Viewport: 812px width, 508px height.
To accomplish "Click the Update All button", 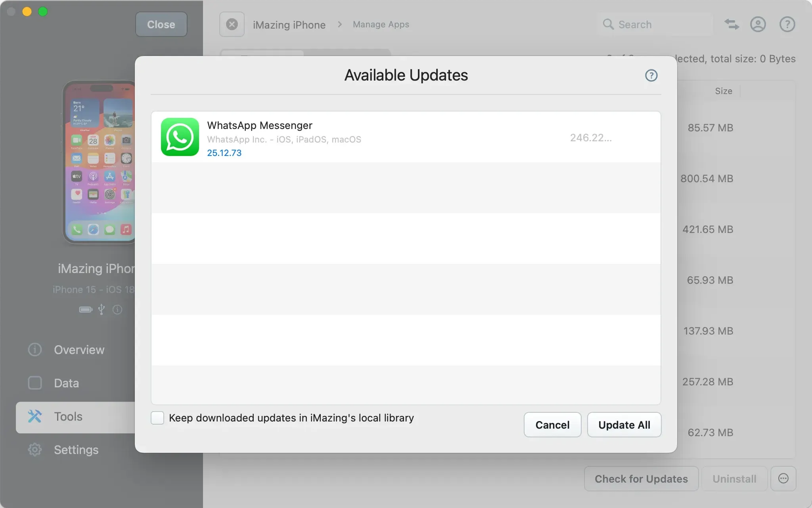I will pyautogui.click(x=624, y=425).
